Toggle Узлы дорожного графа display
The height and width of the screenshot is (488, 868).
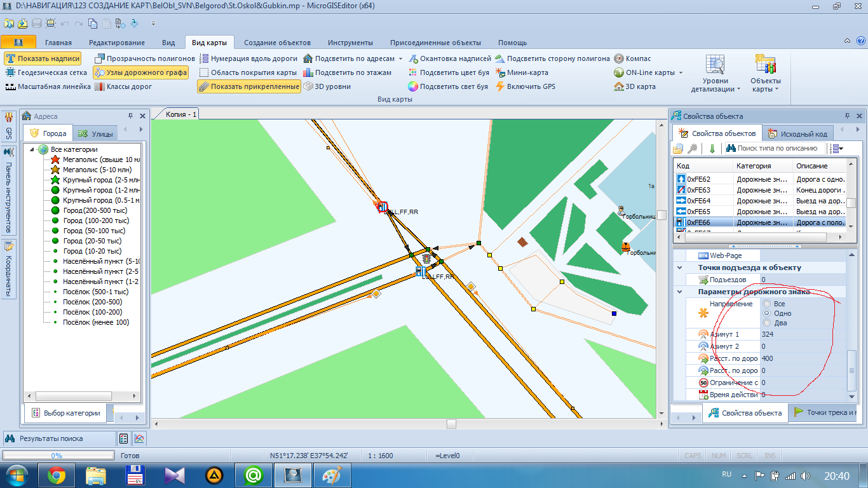pyautogui.click(x=140, y=72)
